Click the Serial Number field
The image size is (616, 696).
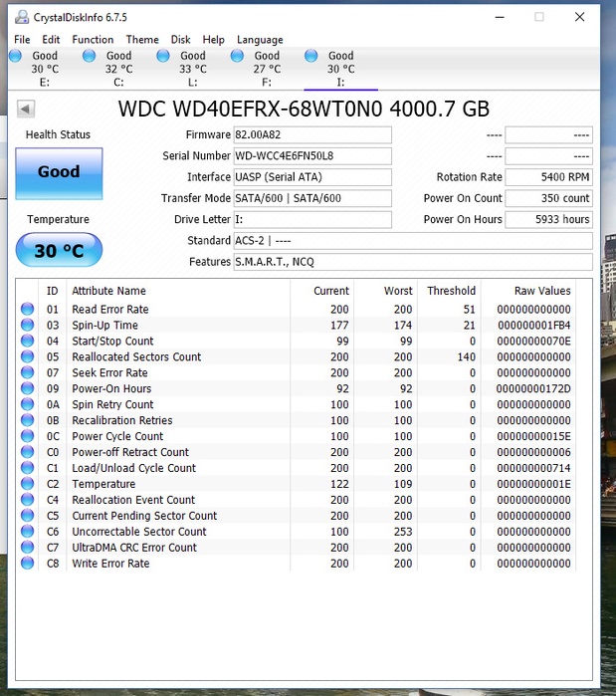pyautogui.click(x=312, y=156)
